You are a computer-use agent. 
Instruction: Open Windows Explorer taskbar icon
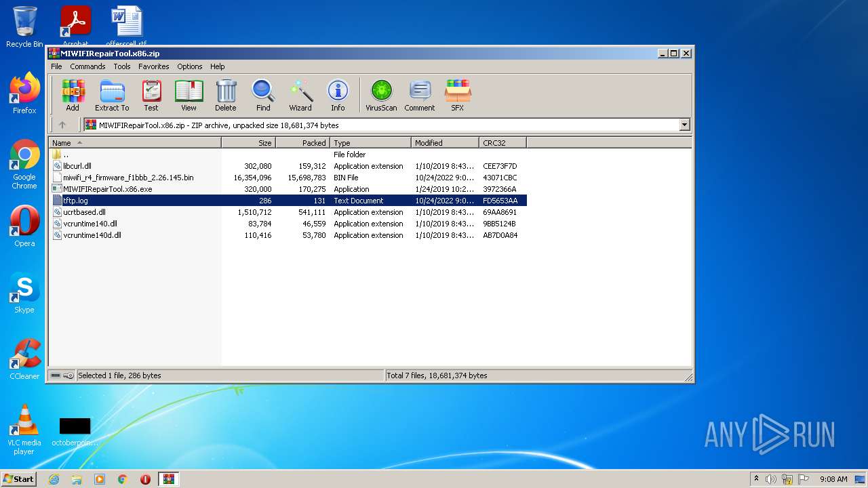click(x=77, y=479)
